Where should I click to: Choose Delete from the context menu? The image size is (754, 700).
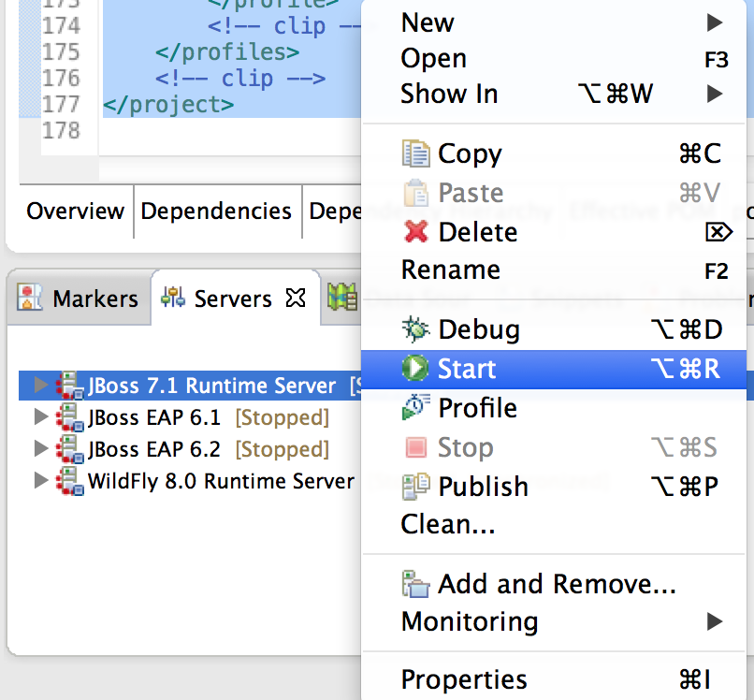point(554,232)
